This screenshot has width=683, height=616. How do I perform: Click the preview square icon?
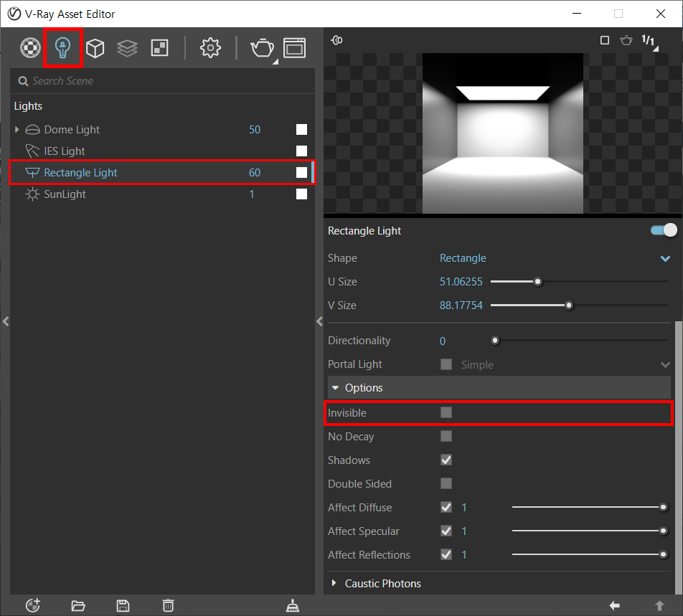[605, 40]
